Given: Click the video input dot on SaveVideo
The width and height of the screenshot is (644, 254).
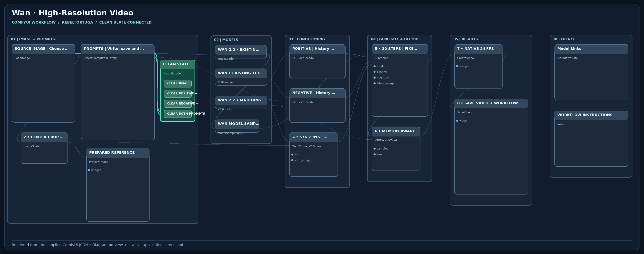Looking at the screenshot, I should [457, 121].
